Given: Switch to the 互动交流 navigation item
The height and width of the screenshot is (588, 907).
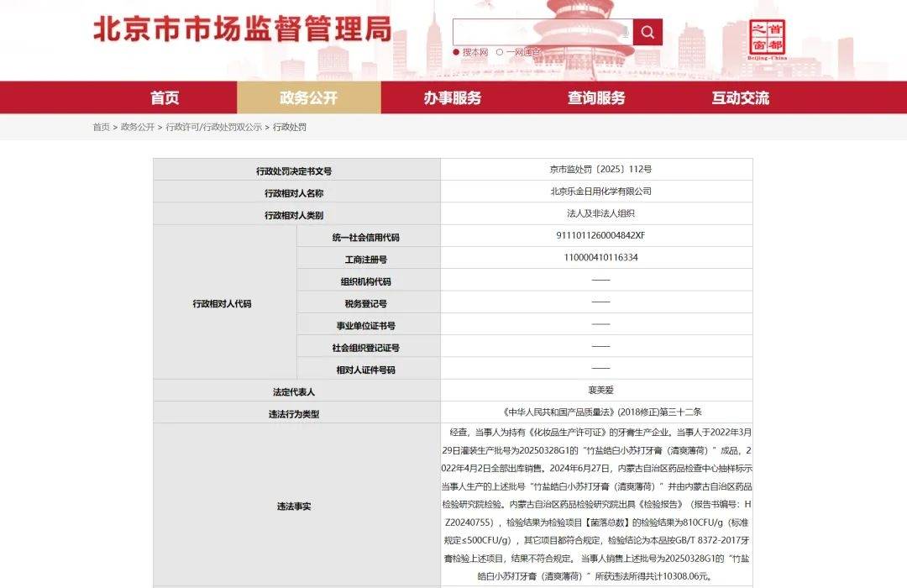Looking at the screenshot, I should 741,97.
